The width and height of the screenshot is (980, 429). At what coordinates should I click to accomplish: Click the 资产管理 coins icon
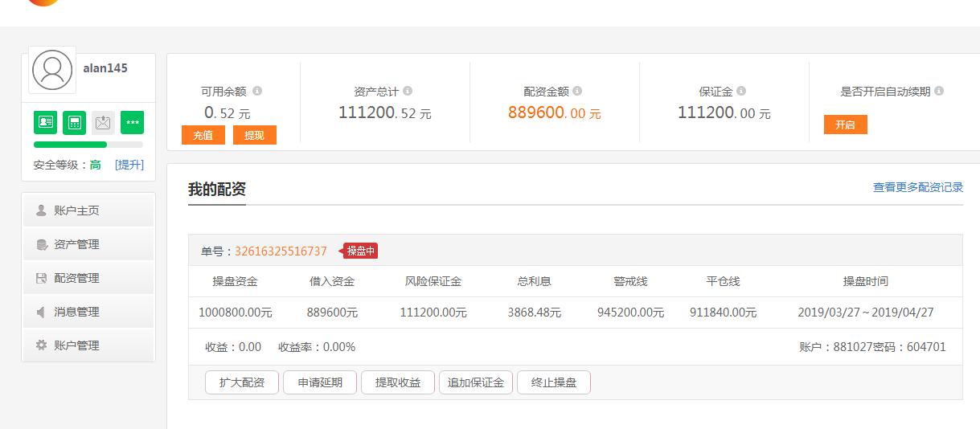tap(41, 244)
